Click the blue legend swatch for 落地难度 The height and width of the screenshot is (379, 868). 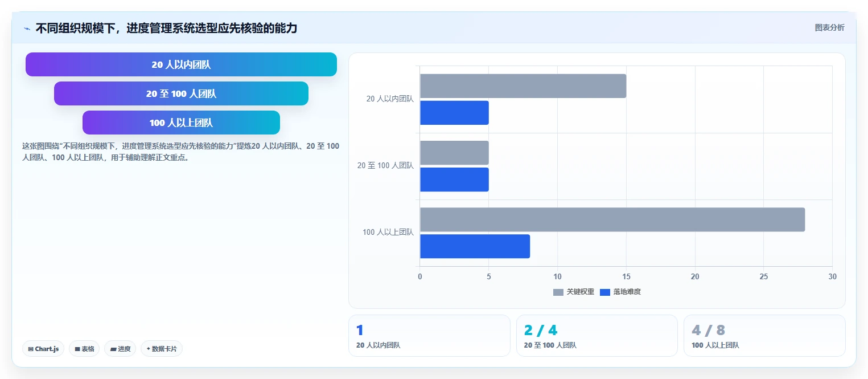(x=605, y=292)
